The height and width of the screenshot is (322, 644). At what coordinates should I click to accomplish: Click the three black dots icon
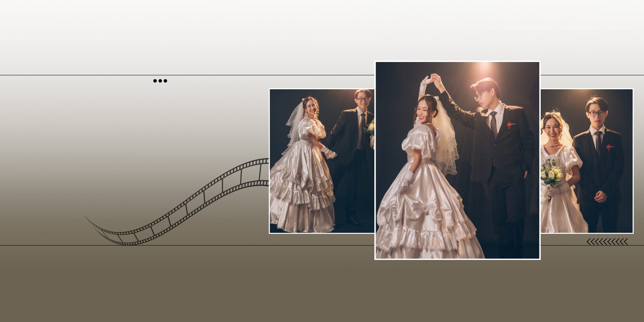(x=160, y=81)
